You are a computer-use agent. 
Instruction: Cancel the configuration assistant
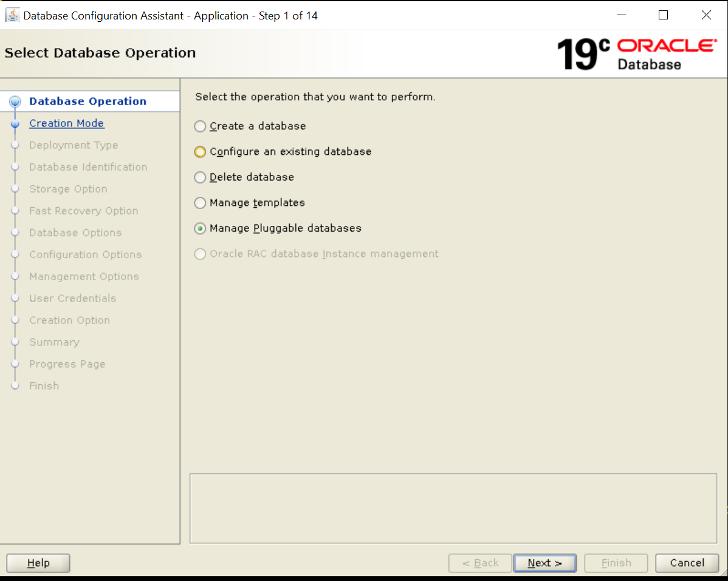click(x=687, y=563)
